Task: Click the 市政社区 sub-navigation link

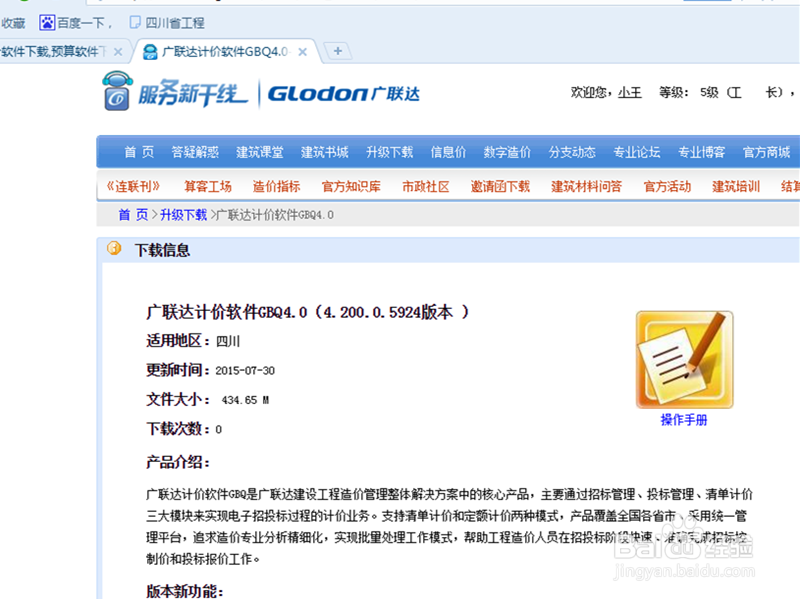Action: click(426, 186)
